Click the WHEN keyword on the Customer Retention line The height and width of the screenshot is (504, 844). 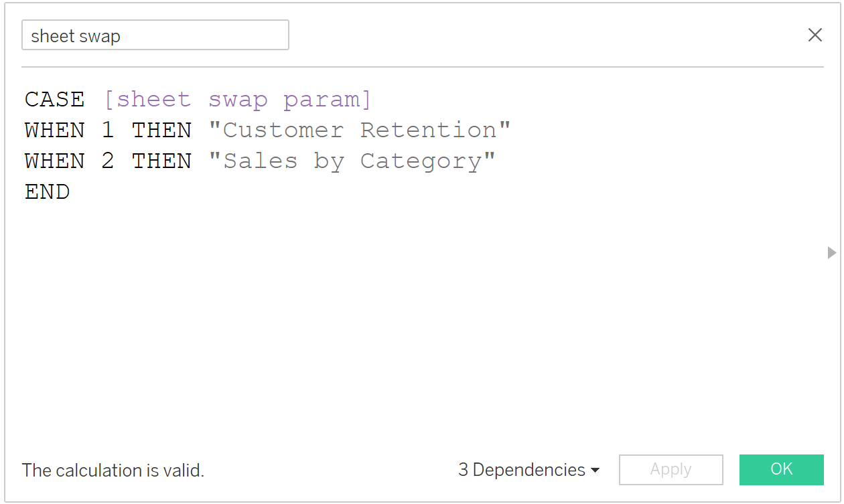click(54, 130)
